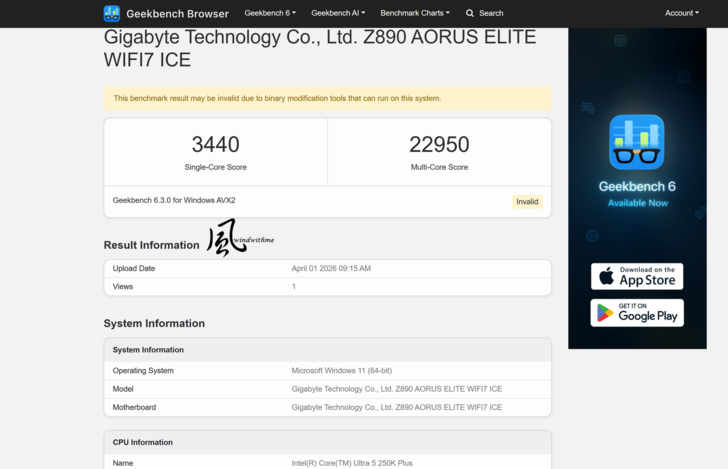Click the Single-Core Score label
This screenshot has width=728, height=469.
[215, 167]
